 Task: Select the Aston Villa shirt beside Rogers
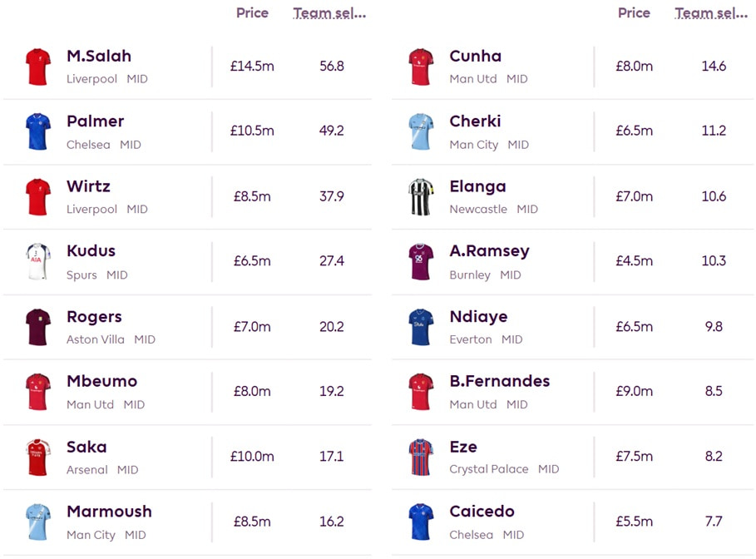pos(37,327)
